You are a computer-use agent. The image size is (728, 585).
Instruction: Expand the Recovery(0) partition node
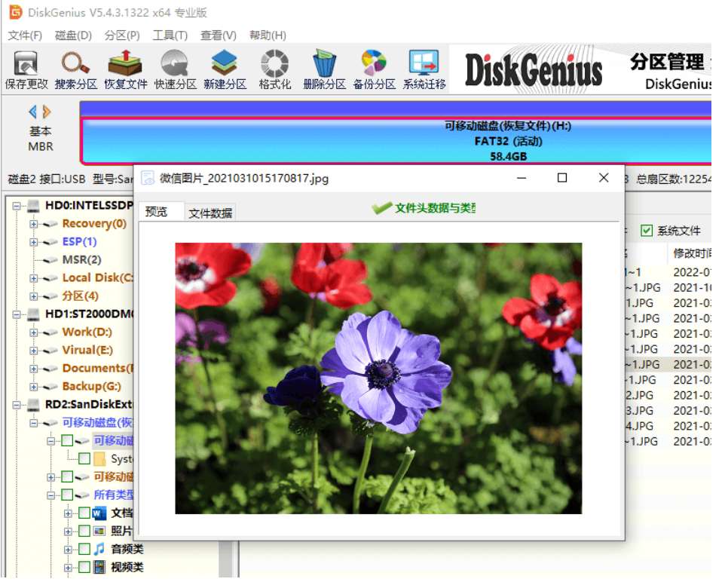(x=34, y=224)
